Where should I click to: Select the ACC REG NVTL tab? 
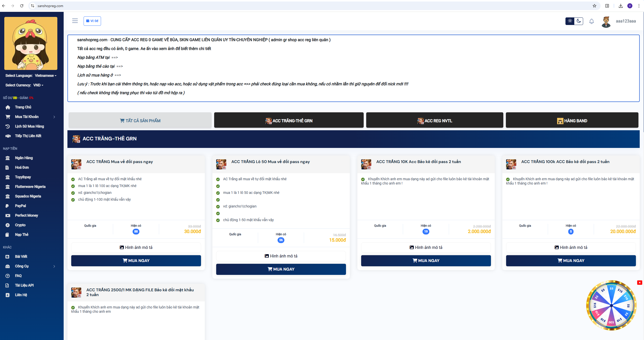point(434,120)
